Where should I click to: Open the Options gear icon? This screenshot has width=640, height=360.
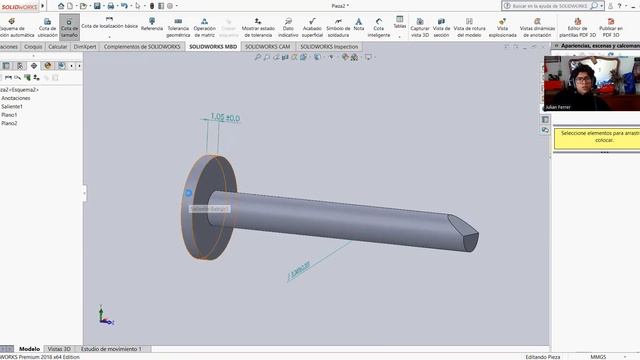click(170, 6)
